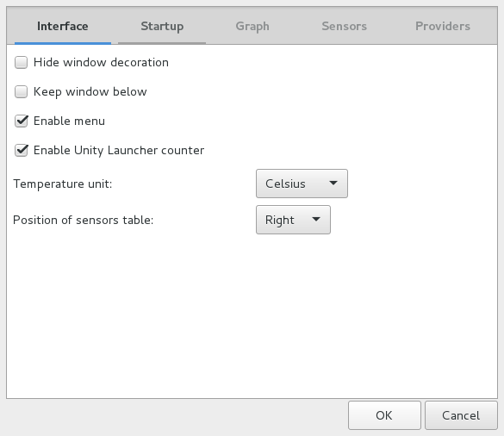The image size is (504, 436).
Task: Click the "Keep window below" label text
Action: (x=90, y=92)
